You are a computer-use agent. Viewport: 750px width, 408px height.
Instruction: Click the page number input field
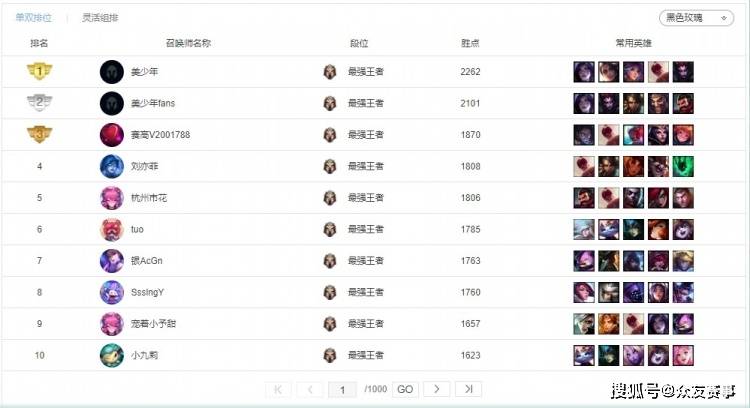342,389
